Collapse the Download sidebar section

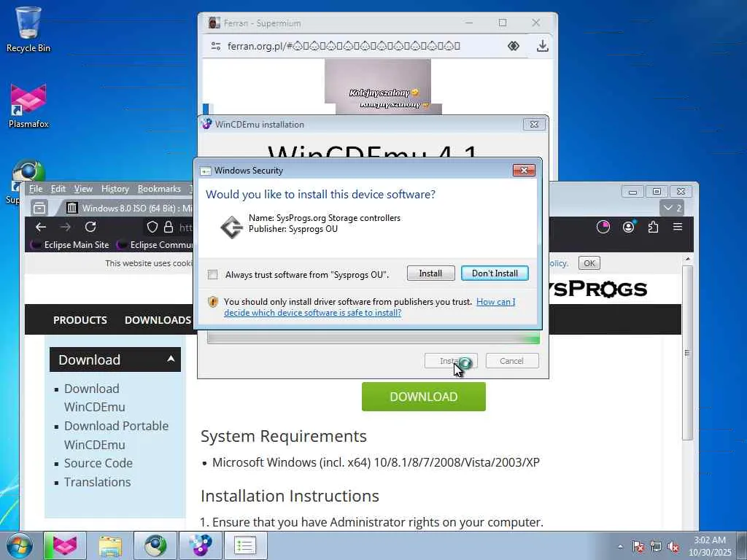point(171,359)
